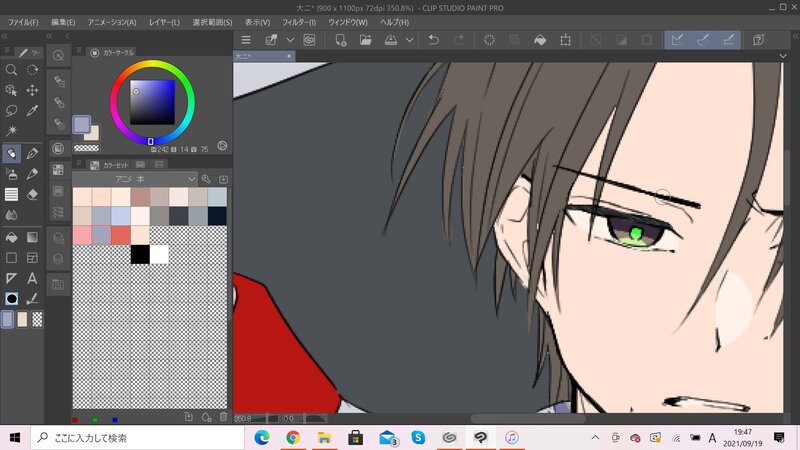Select the Operation object tool
The width and height of the screenshot is (800, 450).
(11, 90)
